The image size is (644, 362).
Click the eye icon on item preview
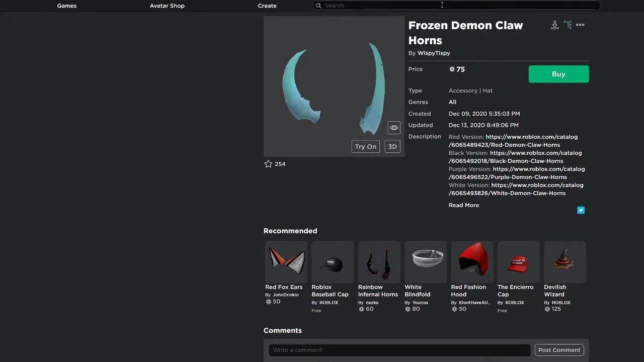point(394,128)
